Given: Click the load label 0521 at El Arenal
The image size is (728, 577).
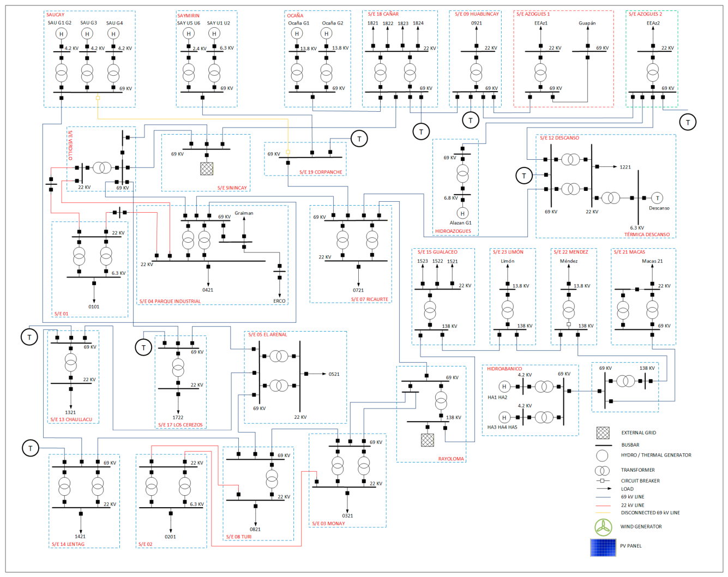Looking at the screenshot, I should point(334,374).
